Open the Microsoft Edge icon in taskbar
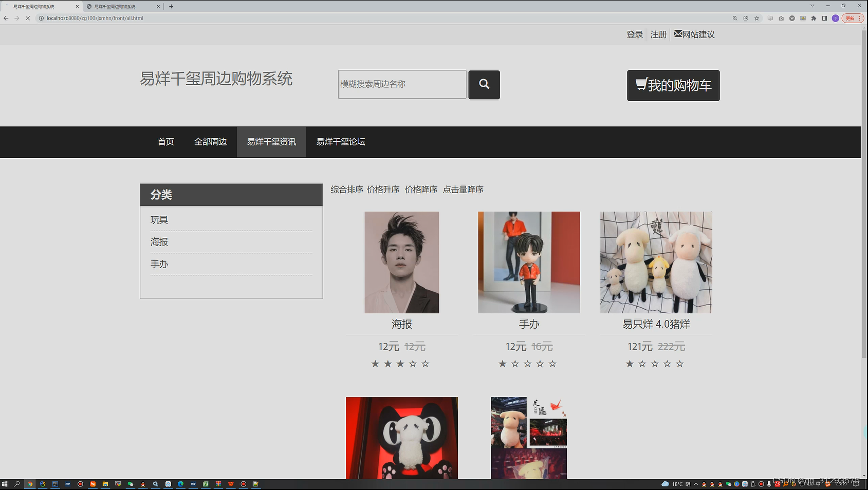This screenshot has width=868, height=490. coord(181,484)
